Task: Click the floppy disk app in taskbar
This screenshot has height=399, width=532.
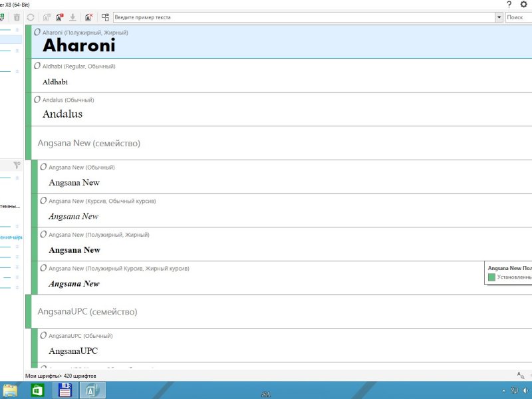Action: pyautogui.click(x=65, y=390)
